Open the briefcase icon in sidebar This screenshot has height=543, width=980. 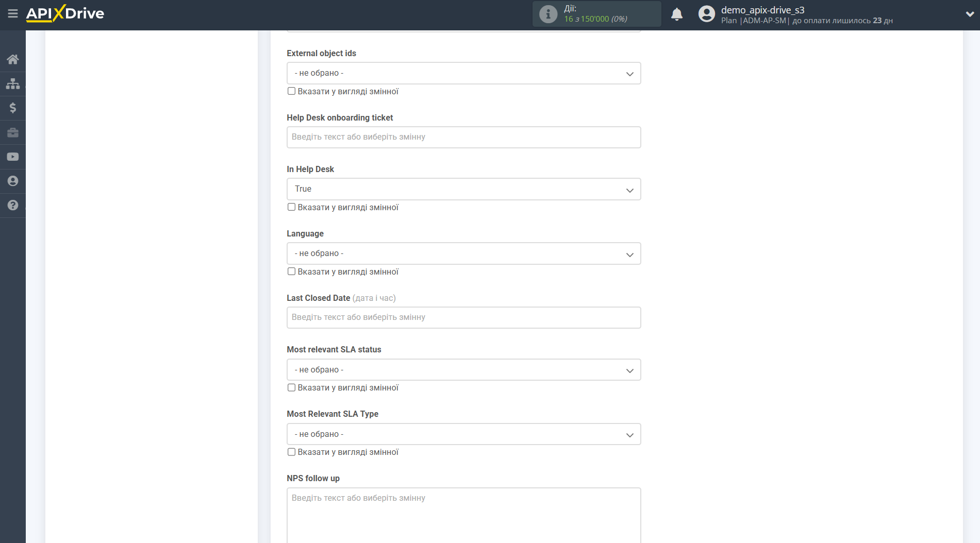tap(13, 132)
